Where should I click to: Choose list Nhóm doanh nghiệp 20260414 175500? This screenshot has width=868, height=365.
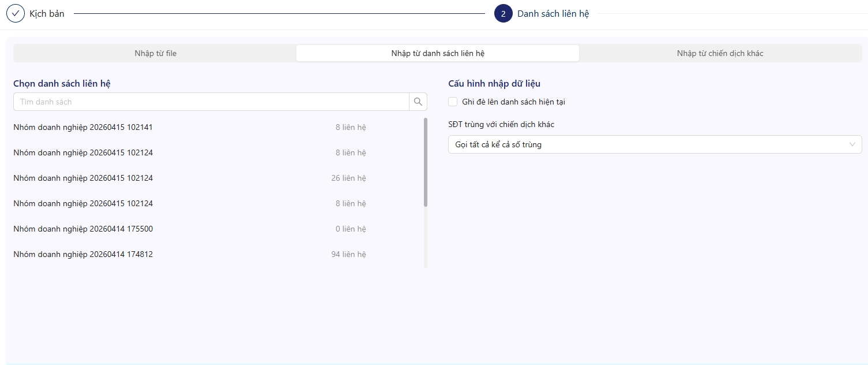coord(83,229)
